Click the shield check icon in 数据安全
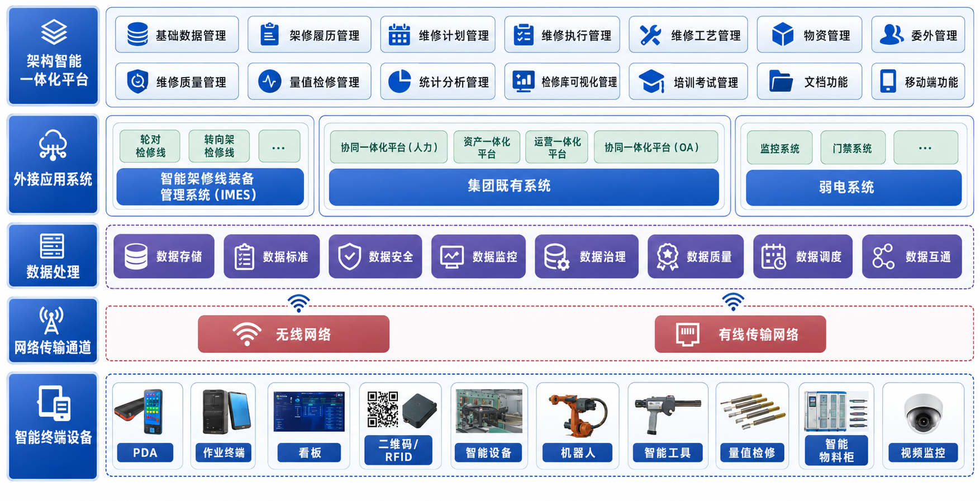 tap(349, 257)
